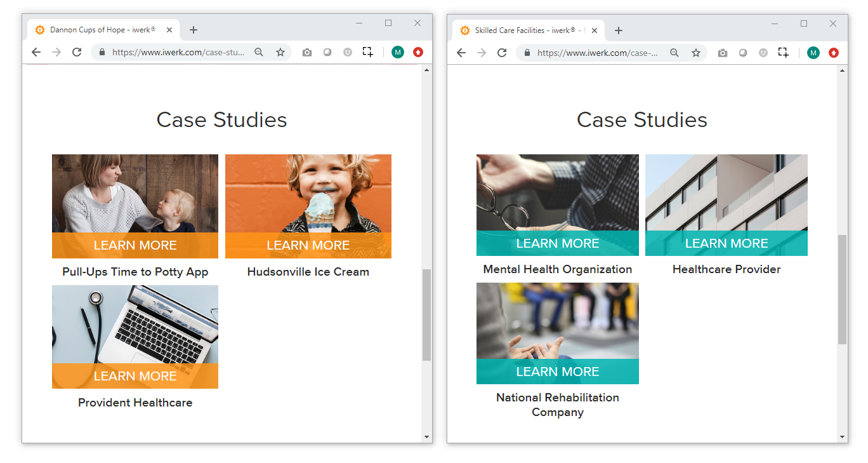The width and height of the screenshot is (868, 463).
Task: Click the camera extension icon in the left window
Action: (307, 53)
